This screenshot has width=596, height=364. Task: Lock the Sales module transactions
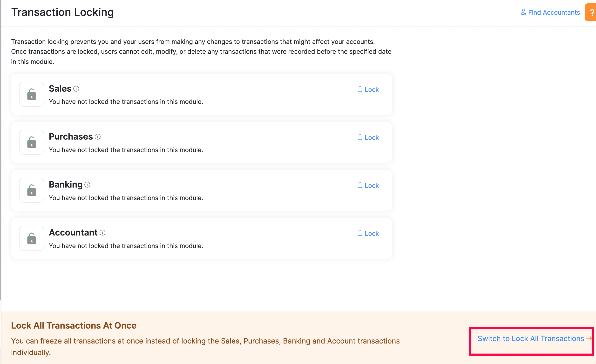coord(368,89)
